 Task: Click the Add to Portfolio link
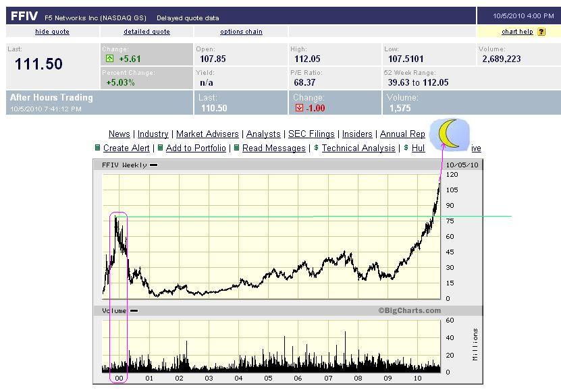coord(196,148)
